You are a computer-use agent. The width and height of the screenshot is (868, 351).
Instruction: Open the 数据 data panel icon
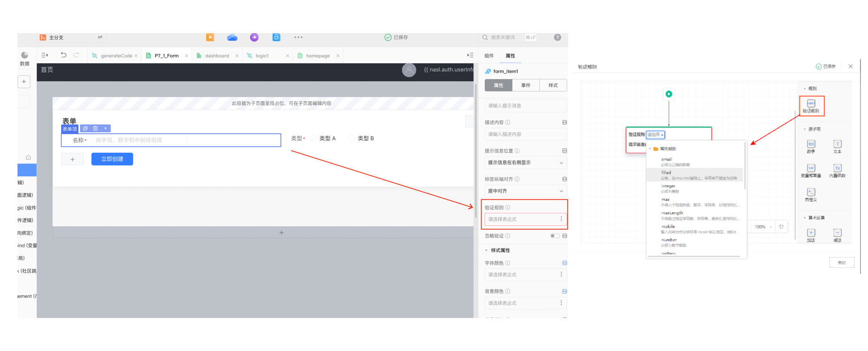coord(25,59)
